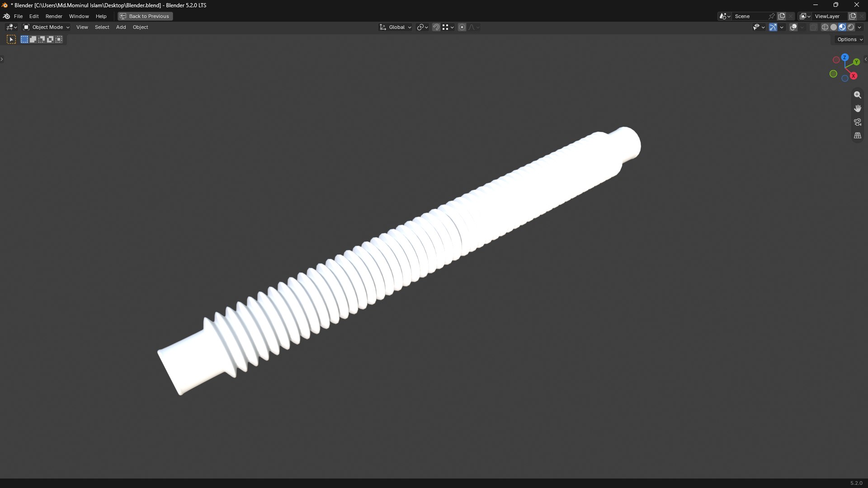
Task: Click the Move view hand icon
Action: pos(858,108)
